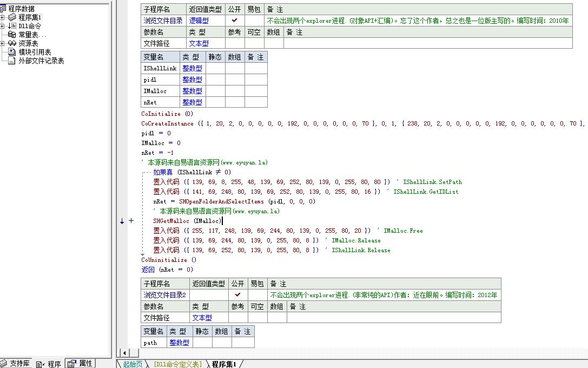Click the IShellLink.SetPath code line
The width and height of the screenshot is (588, 368).
(307, 182)
